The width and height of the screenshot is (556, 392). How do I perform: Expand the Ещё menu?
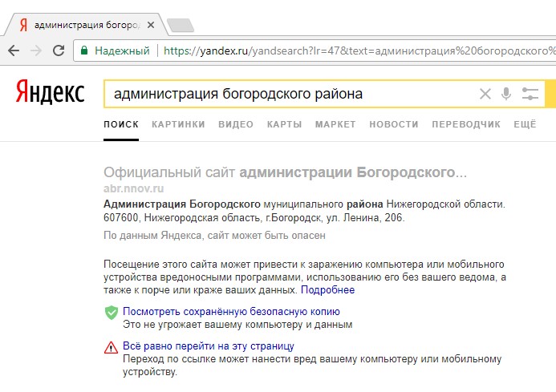tap(524, 124)
